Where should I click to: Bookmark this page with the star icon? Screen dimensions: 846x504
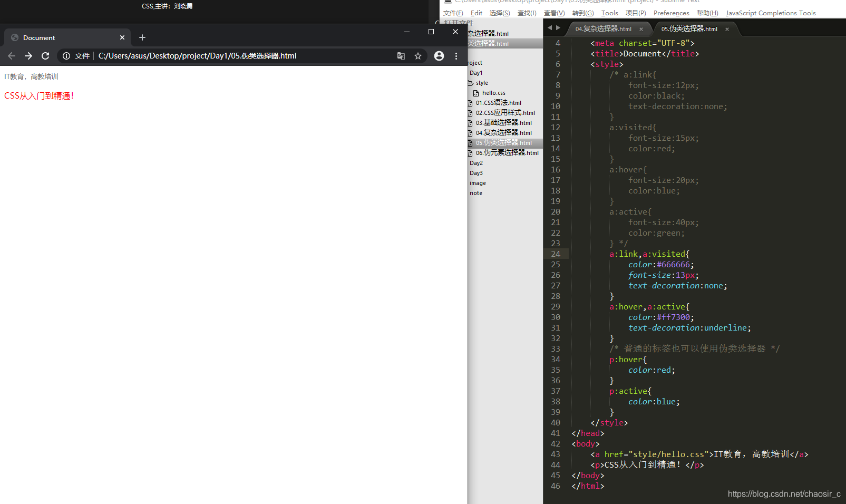418,56
